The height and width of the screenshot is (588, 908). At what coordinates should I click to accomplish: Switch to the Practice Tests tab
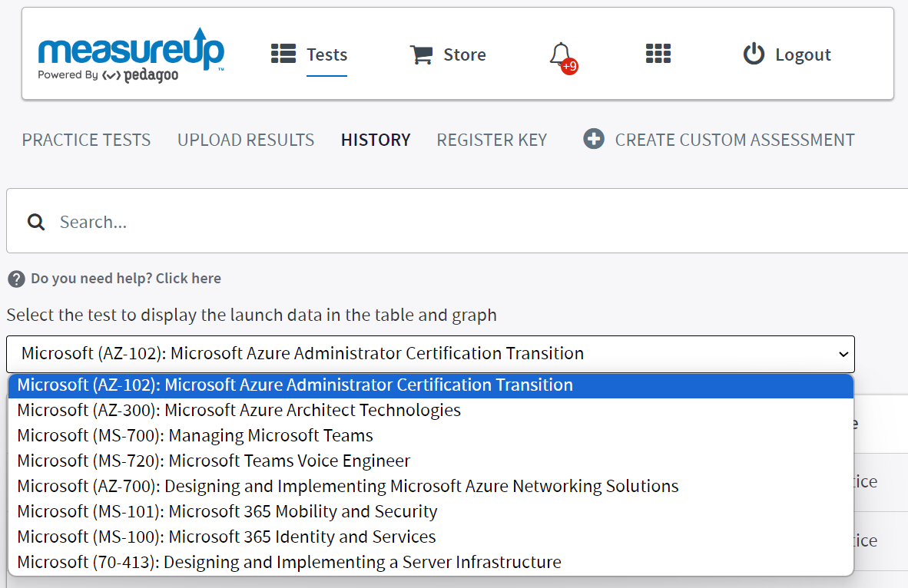click(x=86, y=140)
